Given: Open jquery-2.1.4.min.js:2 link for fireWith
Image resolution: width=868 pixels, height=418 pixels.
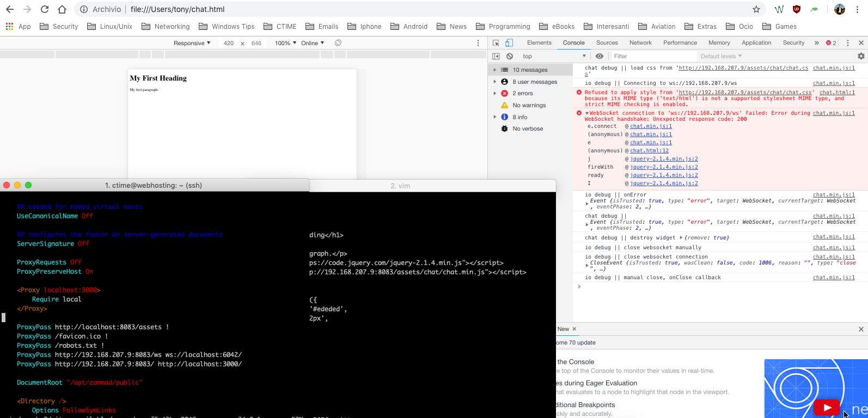Looking at the screenshot, I should [664, 167].
